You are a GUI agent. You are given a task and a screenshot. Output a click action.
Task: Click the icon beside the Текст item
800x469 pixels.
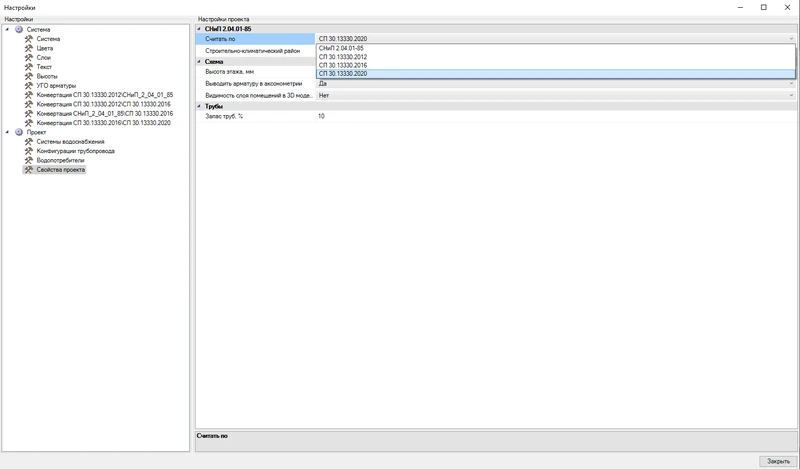(28, 67)
